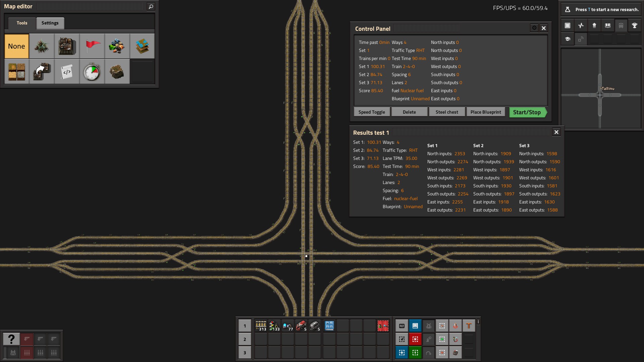This screenshot has width=644, height=362.
Task: Click the orange T shortcut
Action: click(x=469, y=326)
